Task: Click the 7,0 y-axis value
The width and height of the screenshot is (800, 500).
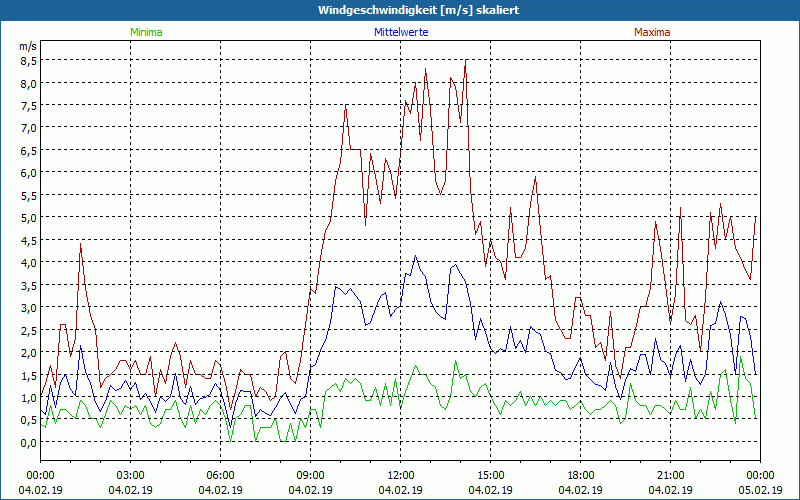Action: [x=29, y=128]
